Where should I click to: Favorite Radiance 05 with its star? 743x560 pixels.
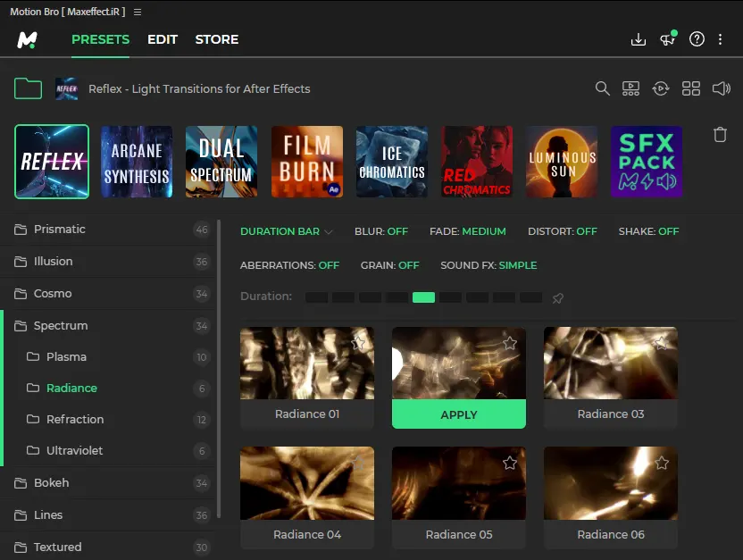click(x=510, y=463)
